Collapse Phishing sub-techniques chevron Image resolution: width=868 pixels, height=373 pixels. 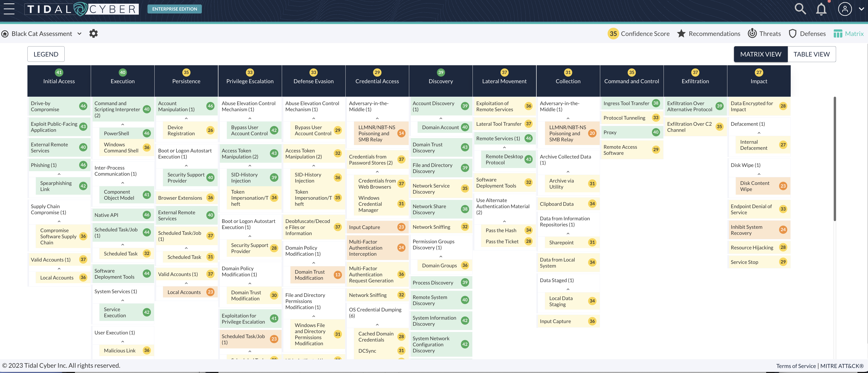point(59,174)
